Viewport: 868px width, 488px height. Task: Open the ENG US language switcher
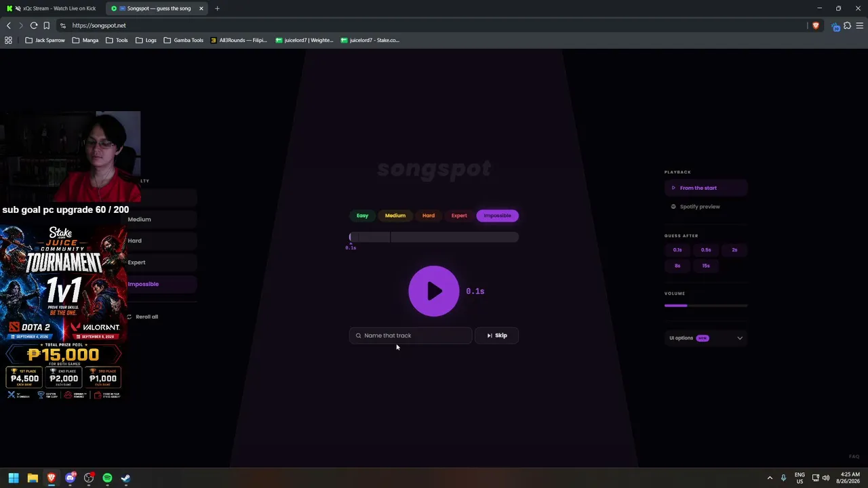pyautogui.click(x=800, y=478)
